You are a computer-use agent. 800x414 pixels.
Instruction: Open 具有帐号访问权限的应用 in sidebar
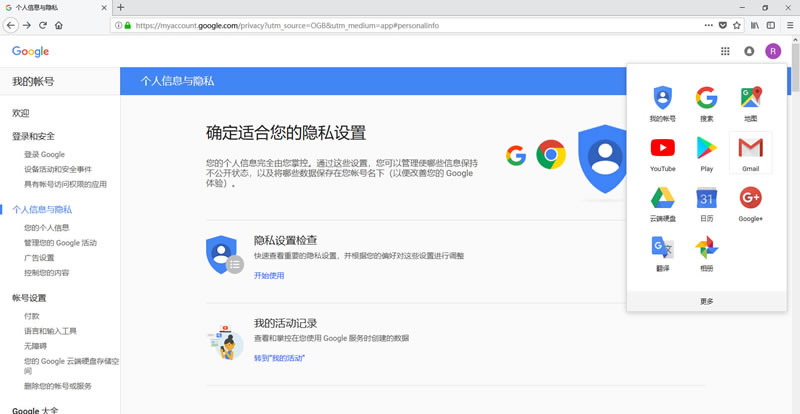[x=65, y=184]
